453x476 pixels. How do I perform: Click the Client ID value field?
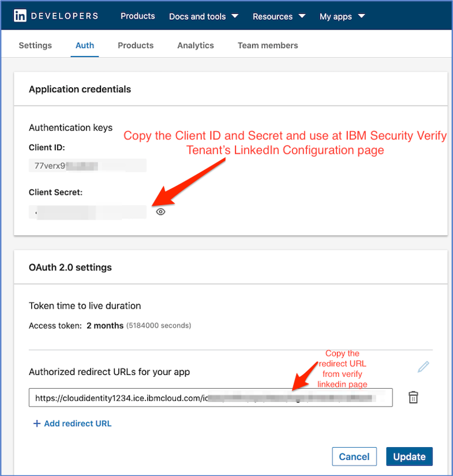pos(88,165)
